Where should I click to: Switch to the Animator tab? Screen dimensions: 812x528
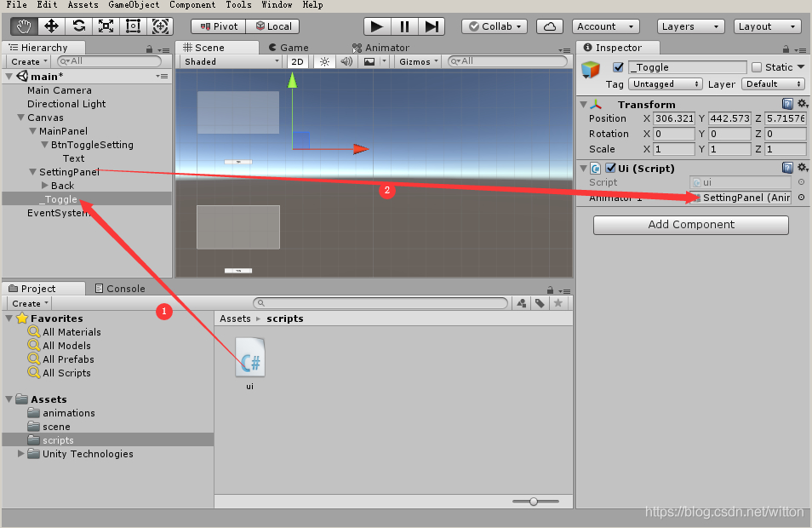[x=380, y=48]
